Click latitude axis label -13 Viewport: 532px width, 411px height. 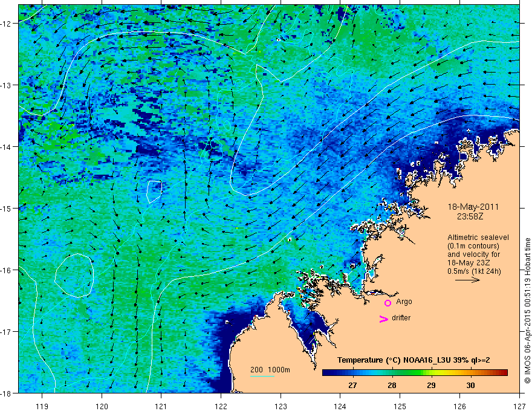point(7,85)
